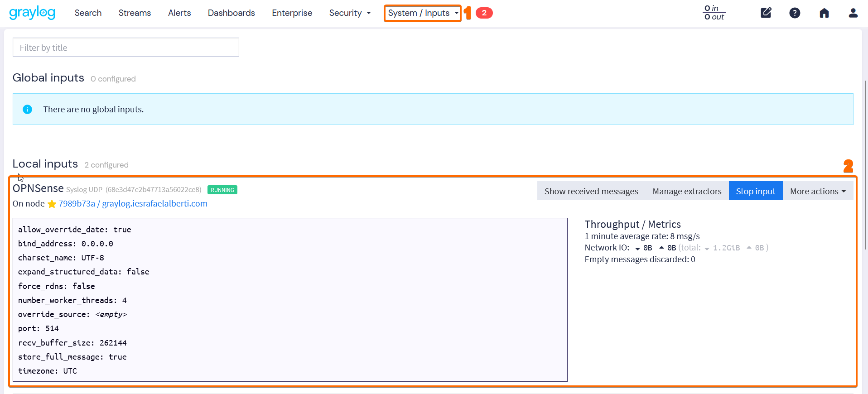This screenshot has height=394, width=868.
Task: Click the store_full_message: true line
Action: (x=72, y=357)
